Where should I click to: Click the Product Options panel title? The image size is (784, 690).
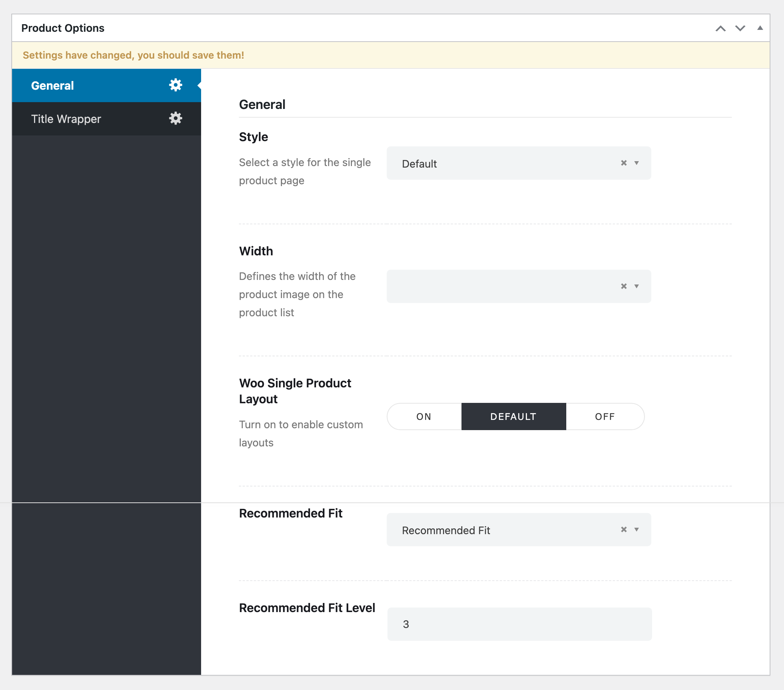coord(63,28)
